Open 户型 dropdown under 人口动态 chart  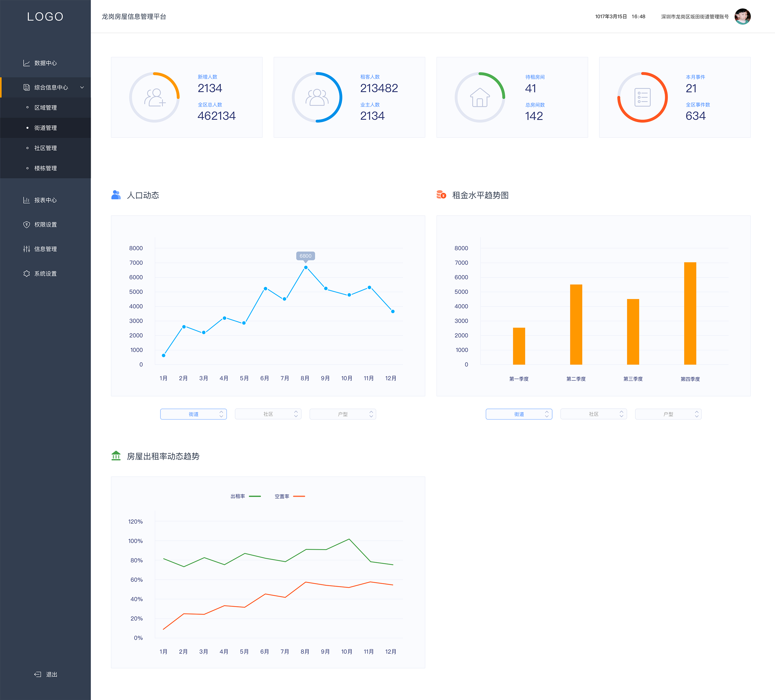pyautogui.click(x=342, y=414)
